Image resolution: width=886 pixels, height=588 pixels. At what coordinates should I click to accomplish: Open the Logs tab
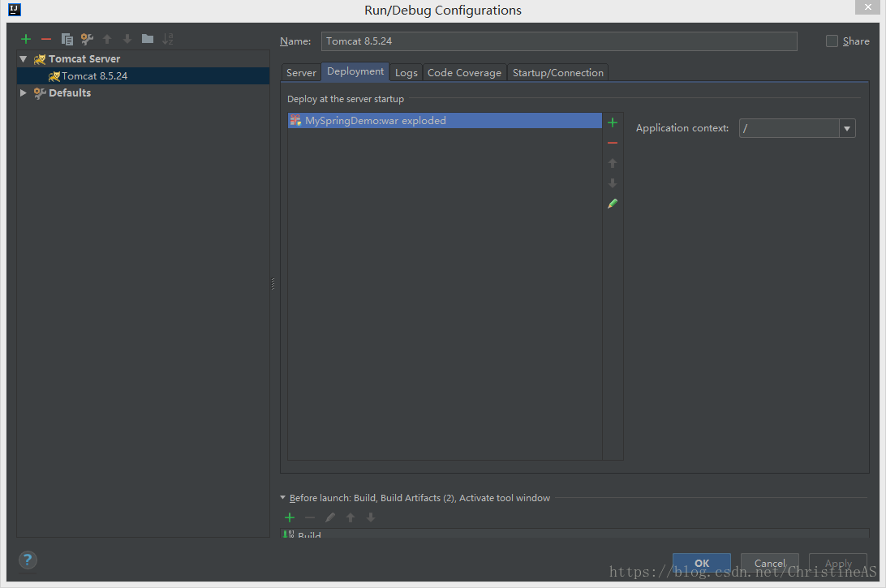(x=406, y=73)
